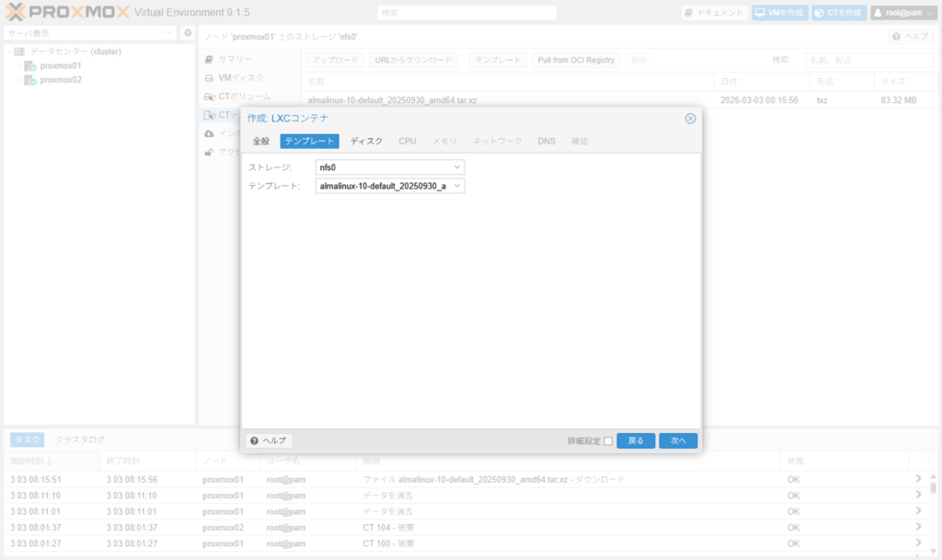942x560 pixels.
Task: Expand first task row arrow
Action: [917, 479]
